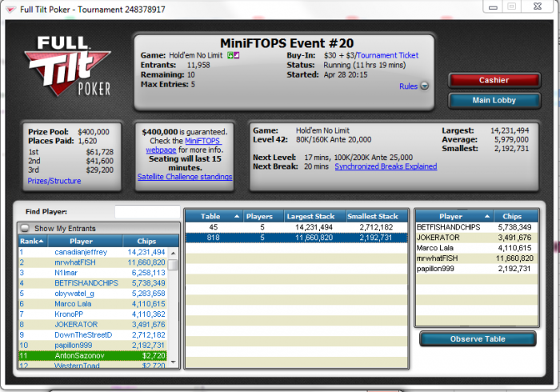Open the Rules link
Viewport: 560px width, 392px height.
coord(408,86)
